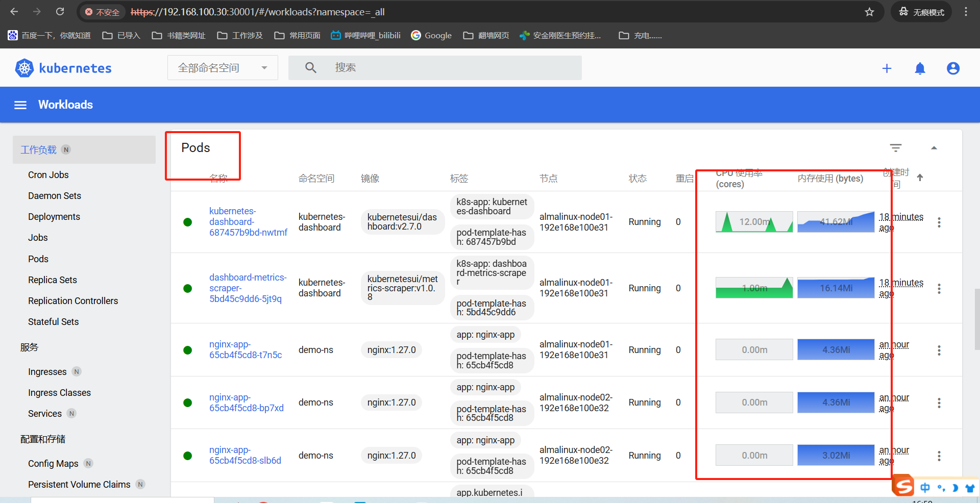Open kubernetes-dashboard-687457b9bd-nwtmf pod link
This screenshot has height=503, width=980.
point(248,222)
